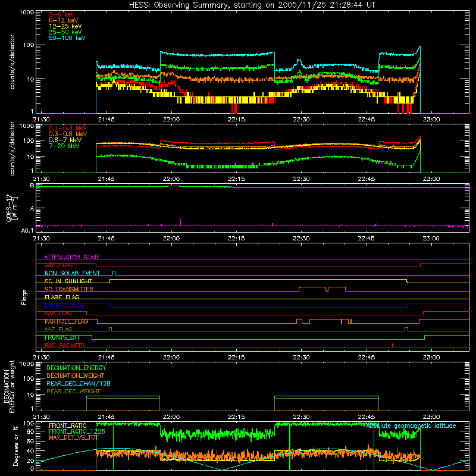Image resolution: width=476 pixels, height=476 pixels.
Task: Click the top panel counts/s/detector axis label
Action: click(12, 62)
